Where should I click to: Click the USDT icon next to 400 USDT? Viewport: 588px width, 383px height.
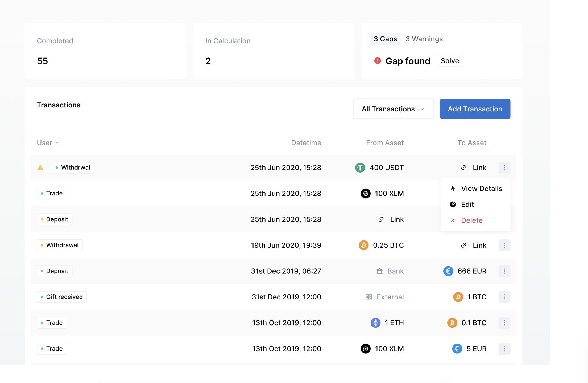point(360,168)
